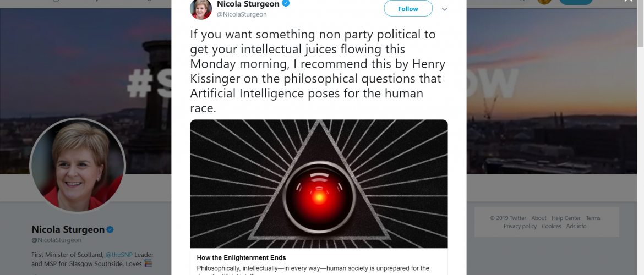Viewport: 644px width, 275px height.
Task: Open the large circular profile photo
Action: (78, 166)
